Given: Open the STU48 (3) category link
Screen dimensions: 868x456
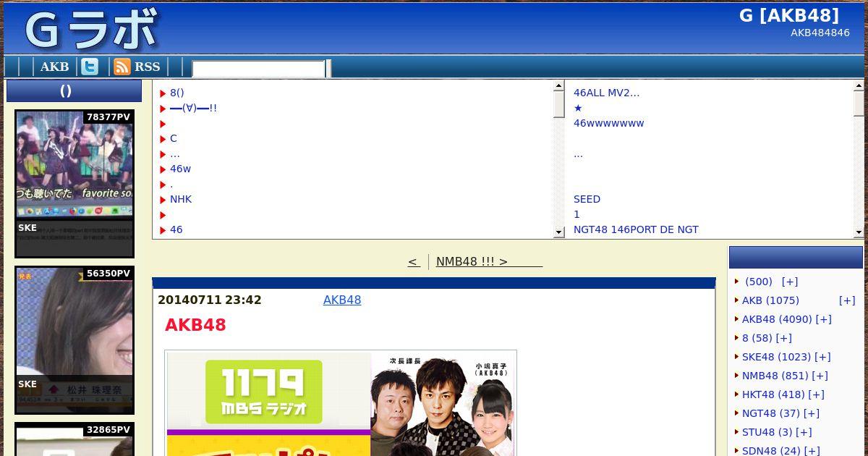Looking at the screenshot, I should click(x=767, y=432).
